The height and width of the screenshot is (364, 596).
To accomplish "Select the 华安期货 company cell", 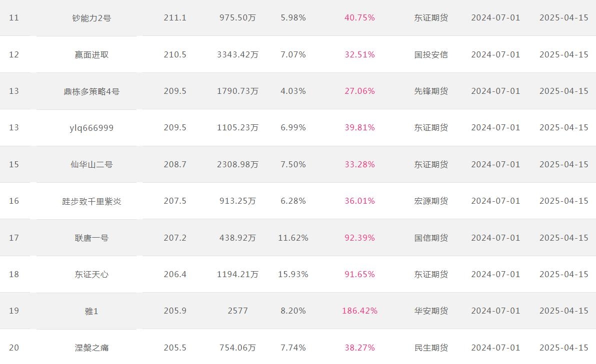I will pyautogui.click(x=431, y=311).
